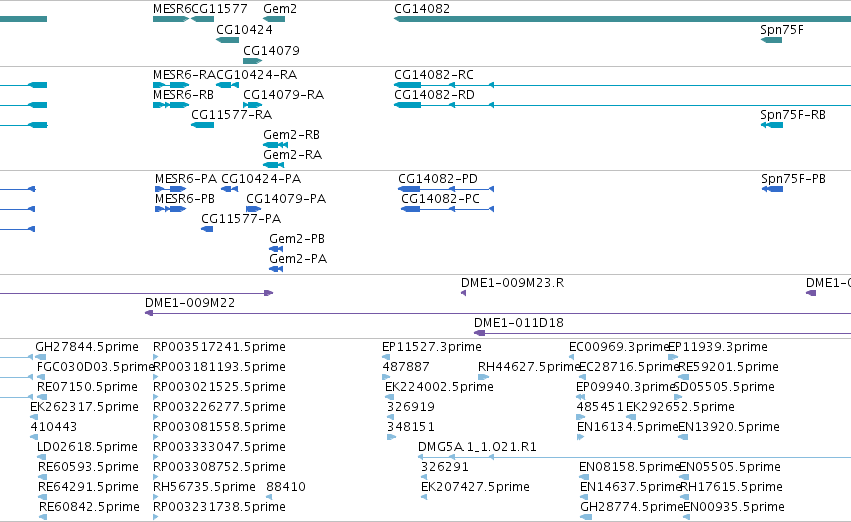Select the CG14079 gene feature
Image resolution: width=851 pixels, height=522 pixels.
point(252,61)
